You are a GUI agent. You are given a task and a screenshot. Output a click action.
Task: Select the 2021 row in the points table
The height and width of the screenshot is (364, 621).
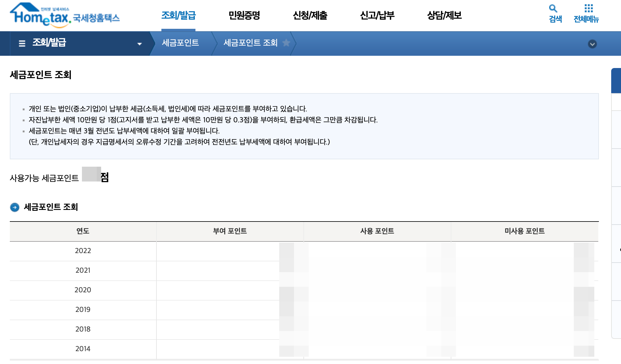click(x=83, y=271)
